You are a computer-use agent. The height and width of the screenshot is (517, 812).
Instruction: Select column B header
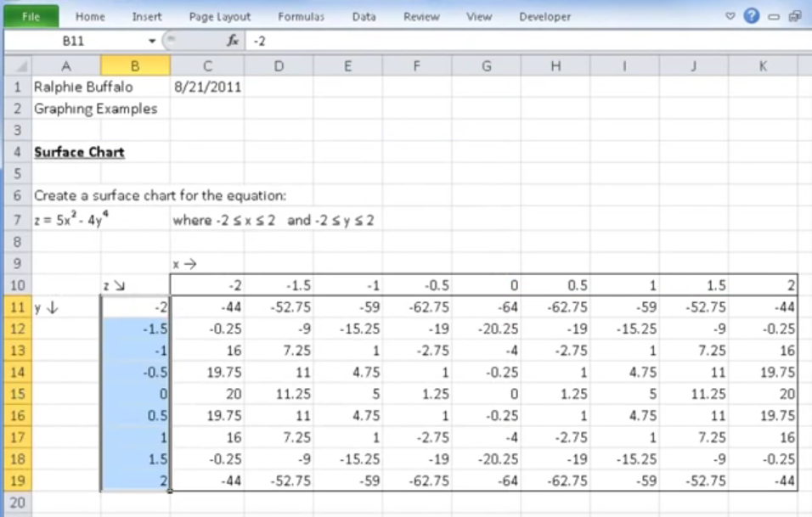[x=135, y=65]
